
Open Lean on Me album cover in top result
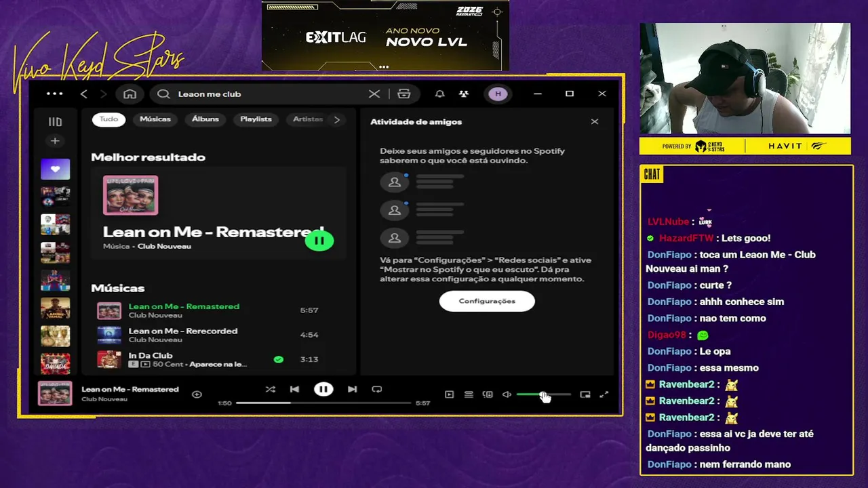point(131,196)
